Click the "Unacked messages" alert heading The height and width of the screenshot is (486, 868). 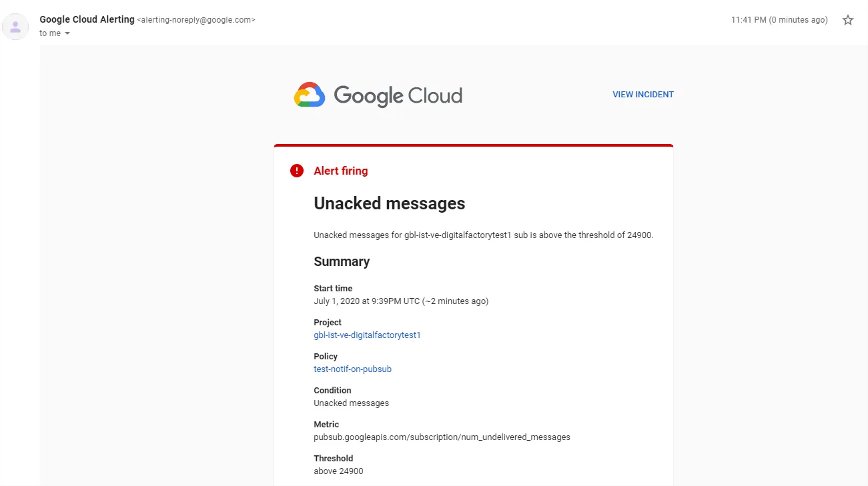[x=389, y=203]
